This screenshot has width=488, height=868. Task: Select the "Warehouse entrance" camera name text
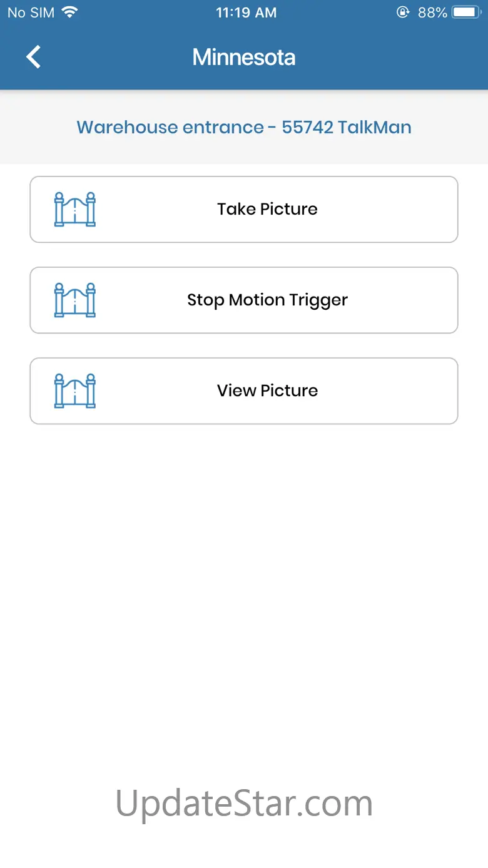click(x=170, y=127)
